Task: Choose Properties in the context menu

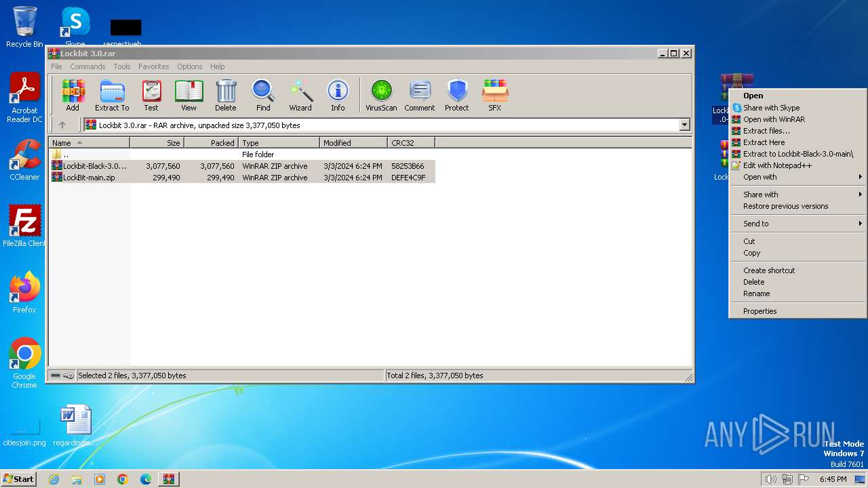Action: [x=797, y=311]
